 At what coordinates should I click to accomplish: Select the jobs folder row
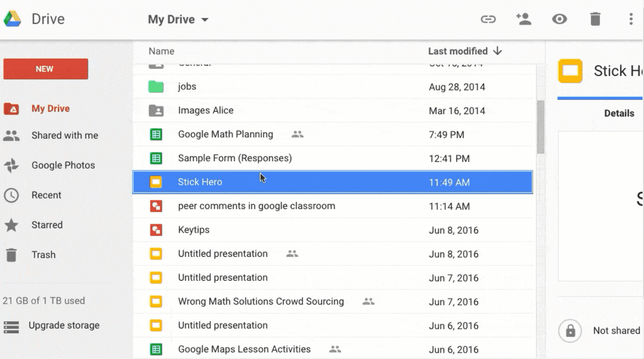332,86
